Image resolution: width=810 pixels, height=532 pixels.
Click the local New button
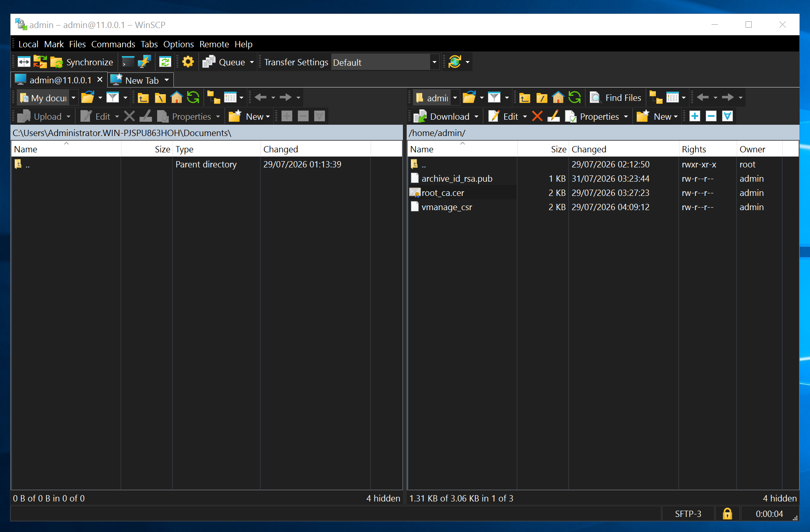coord(250,116)
